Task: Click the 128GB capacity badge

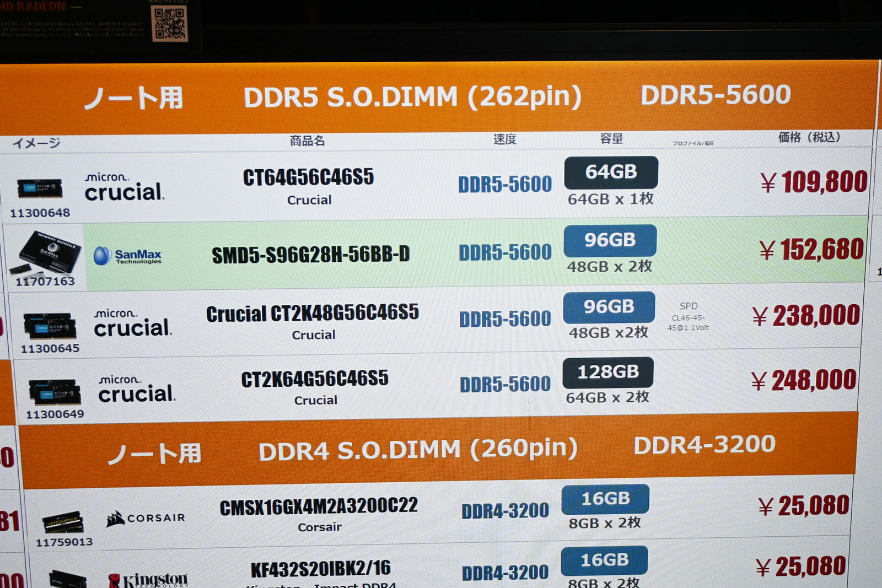Action: coord(607,372)
